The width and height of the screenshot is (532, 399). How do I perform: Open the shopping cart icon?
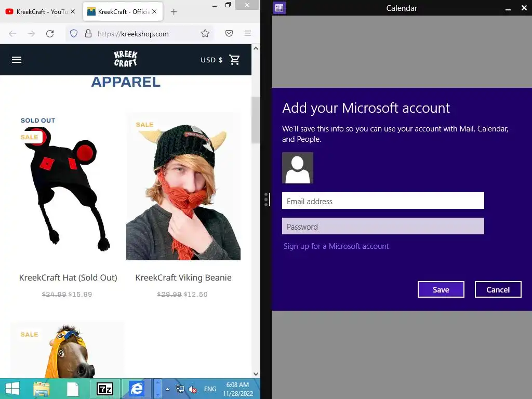(x=234, y=60)
